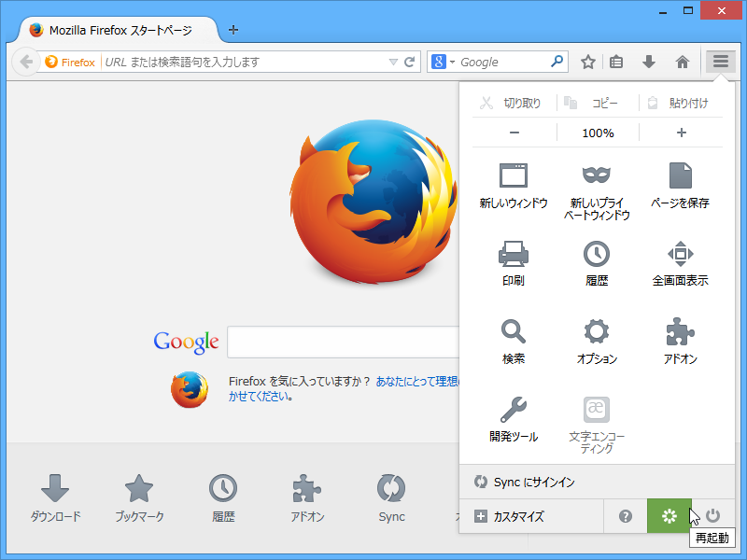Bookmark this page with the star icon
This screenshot has height=560, width=747.
pos(586,61)
